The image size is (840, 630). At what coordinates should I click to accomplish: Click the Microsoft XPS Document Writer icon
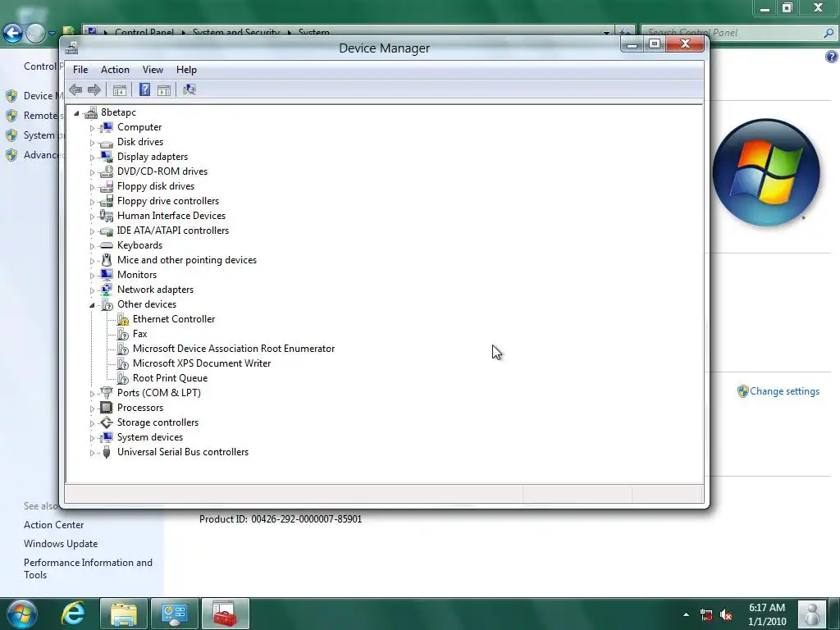tap(123, 363)
